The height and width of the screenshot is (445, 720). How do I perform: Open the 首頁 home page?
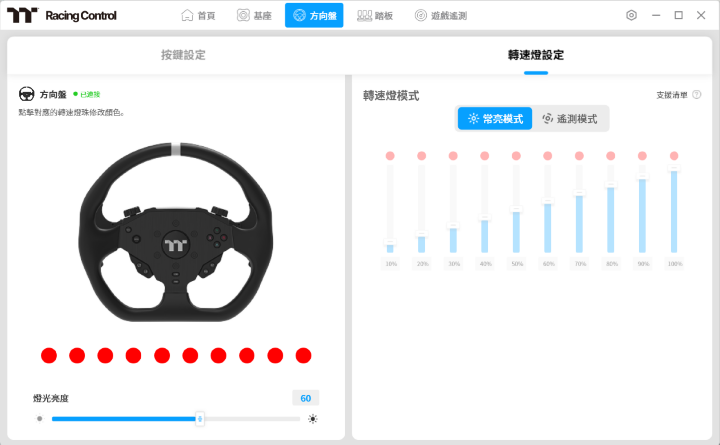click(198, 16)
